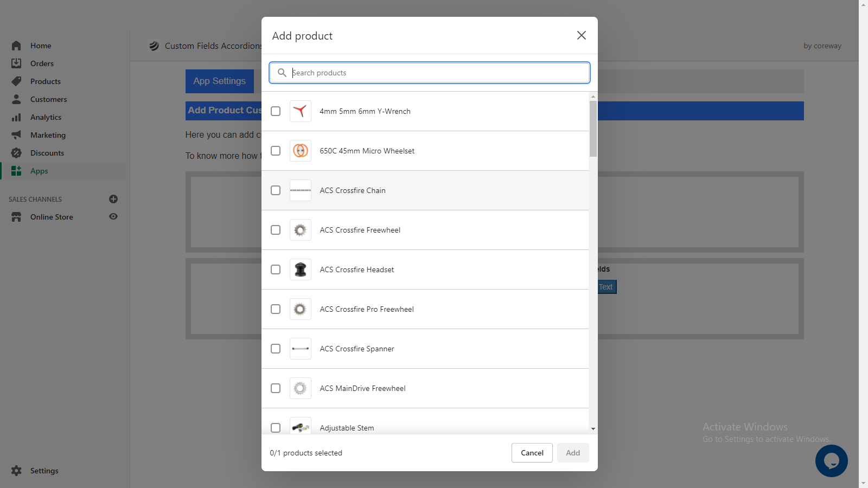This screenshot has width=868, height=488.
Task: Click the Products tag icon
Action: 16,81
